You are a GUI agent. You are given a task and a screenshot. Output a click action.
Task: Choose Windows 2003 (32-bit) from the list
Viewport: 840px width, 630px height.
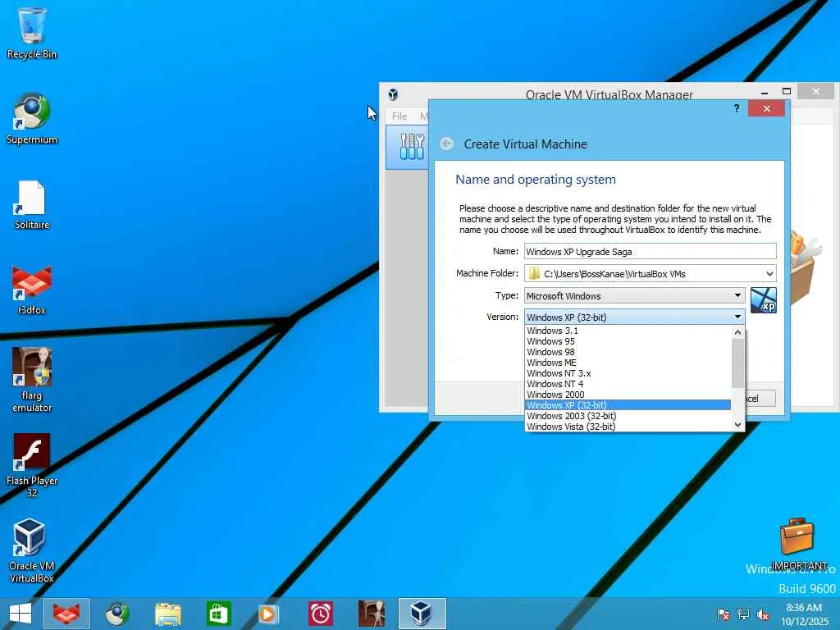coord(628,416)
